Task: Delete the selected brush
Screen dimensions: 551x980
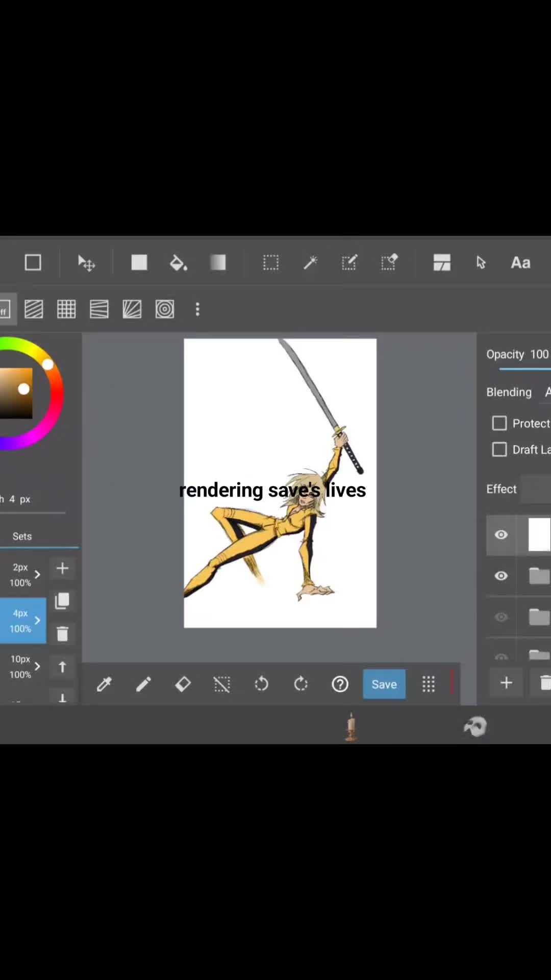Action: [x=62, y=633]
